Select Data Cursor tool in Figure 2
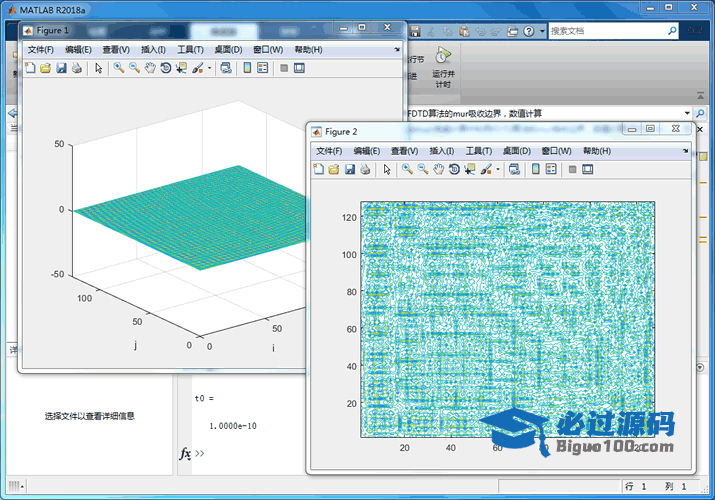 [470, 170]
